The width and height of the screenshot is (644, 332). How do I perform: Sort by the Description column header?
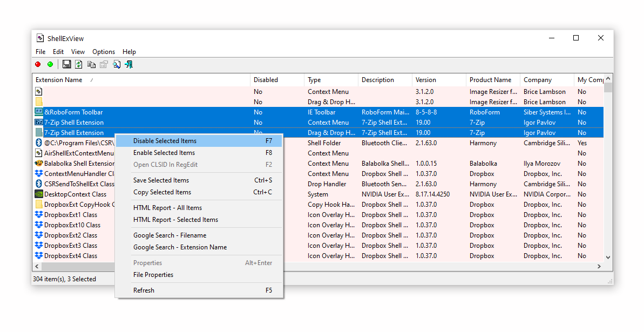pos(385,80)
